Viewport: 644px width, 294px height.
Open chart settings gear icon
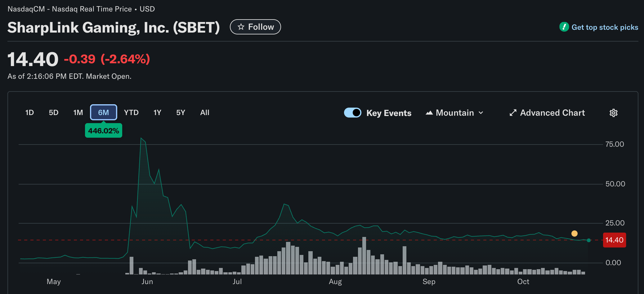(613, 113)
